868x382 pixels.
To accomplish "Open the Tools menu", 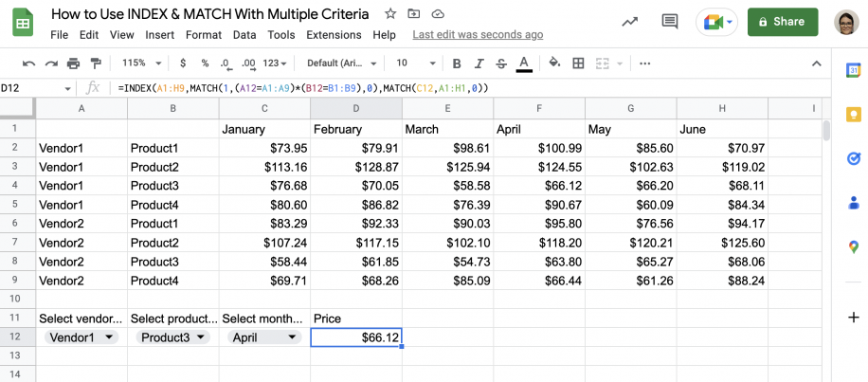I will [281, 35].
